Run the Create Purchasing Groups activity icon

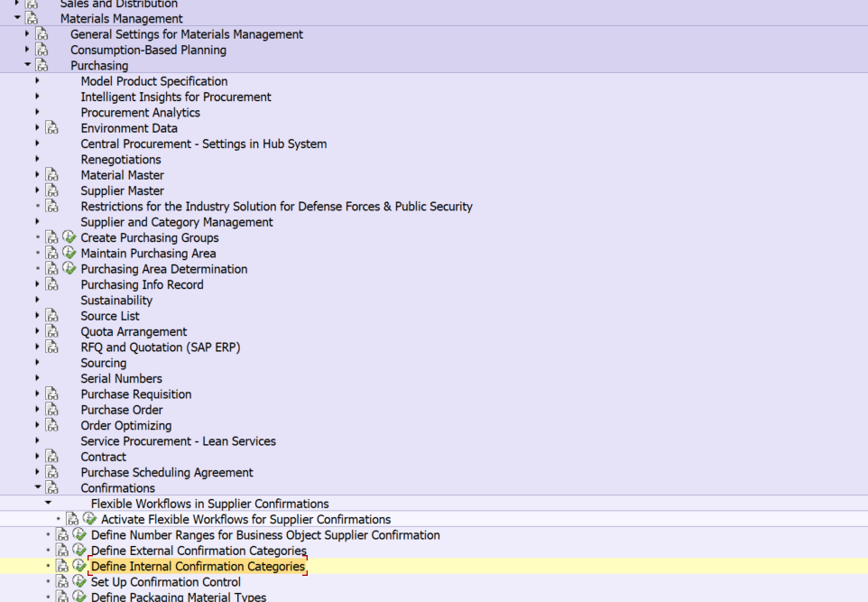click(69, 237)
